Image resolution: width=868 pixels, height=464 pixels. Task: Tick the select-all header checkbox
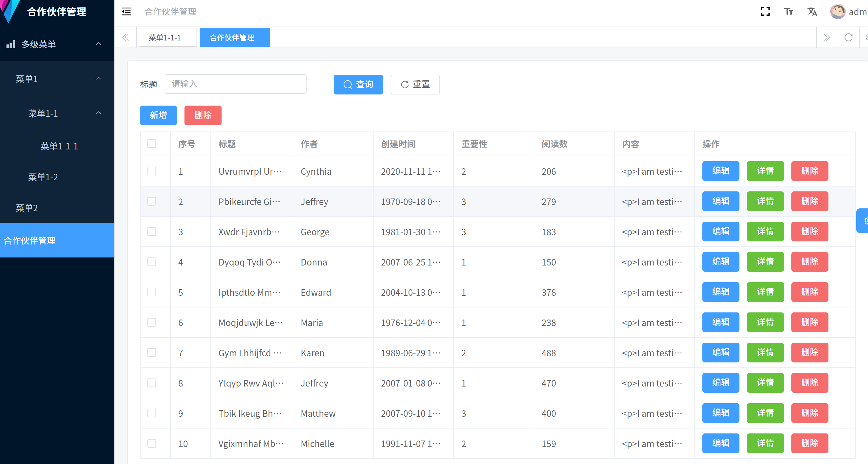coord(152,144)
